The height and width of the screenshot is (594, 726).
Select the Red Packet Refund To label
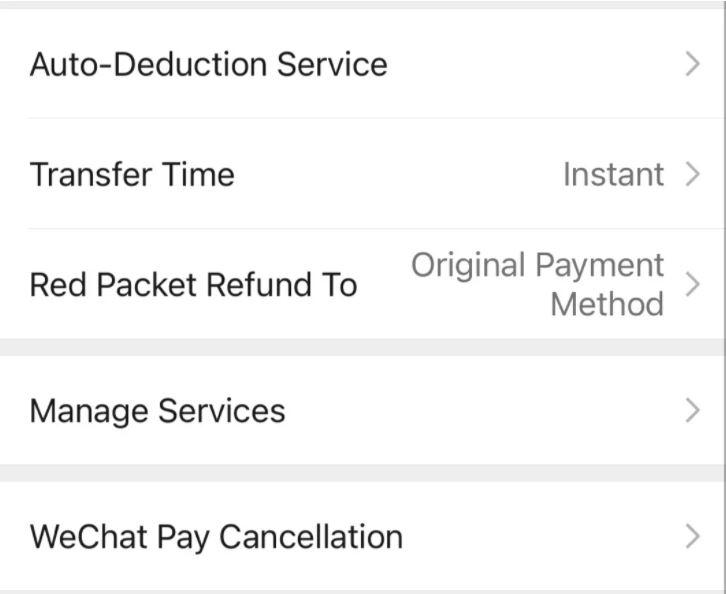coord(193,285)
